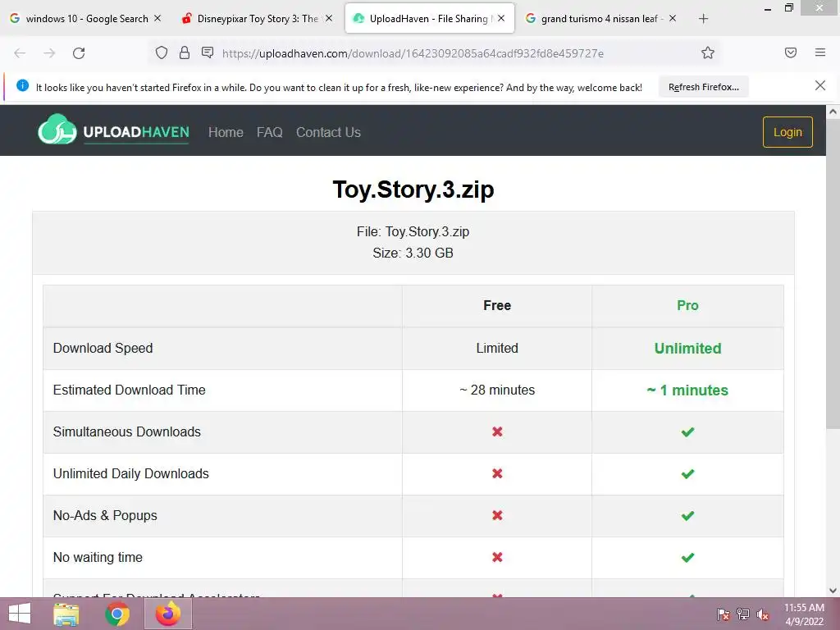Open the Contact Us link

[328, 132]
